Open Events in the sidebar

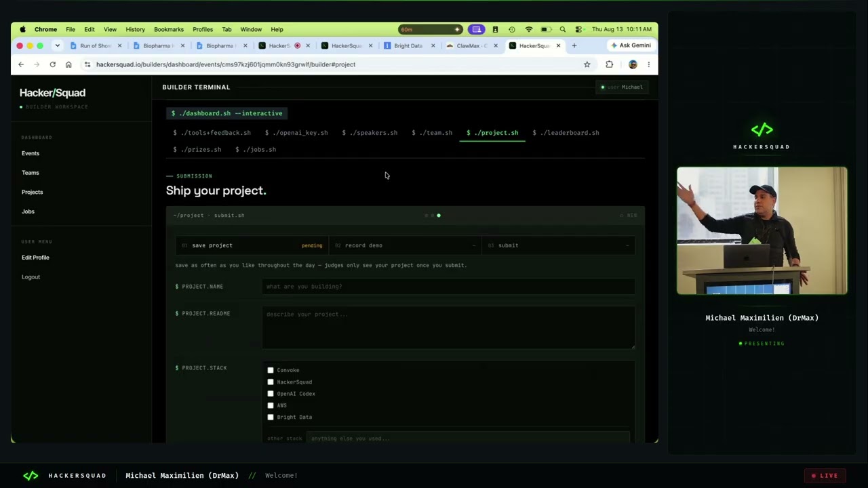click(31, 153)
